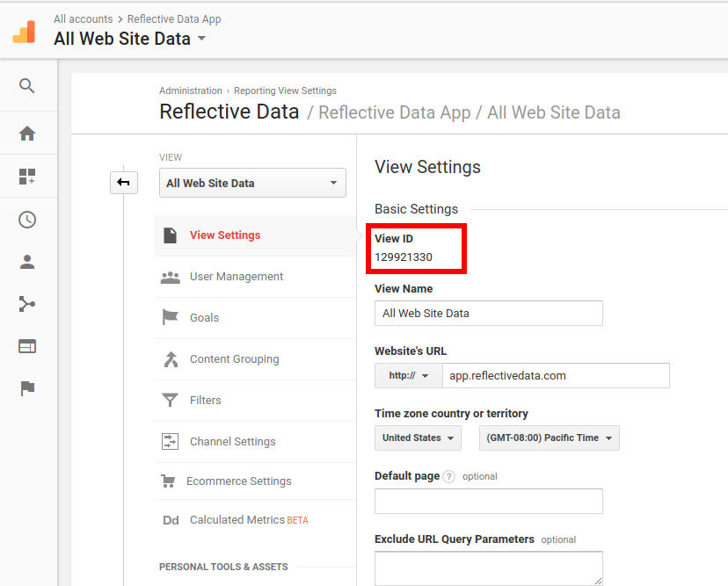
Task: Open Behavior window icon in sidebar
Action: click(x=27, y=346)
